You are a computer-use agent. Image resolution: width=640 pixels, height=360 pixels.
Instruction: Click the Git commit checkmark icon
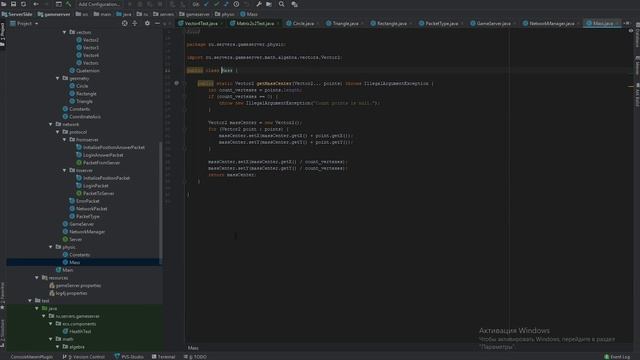(x=216, y=4)
